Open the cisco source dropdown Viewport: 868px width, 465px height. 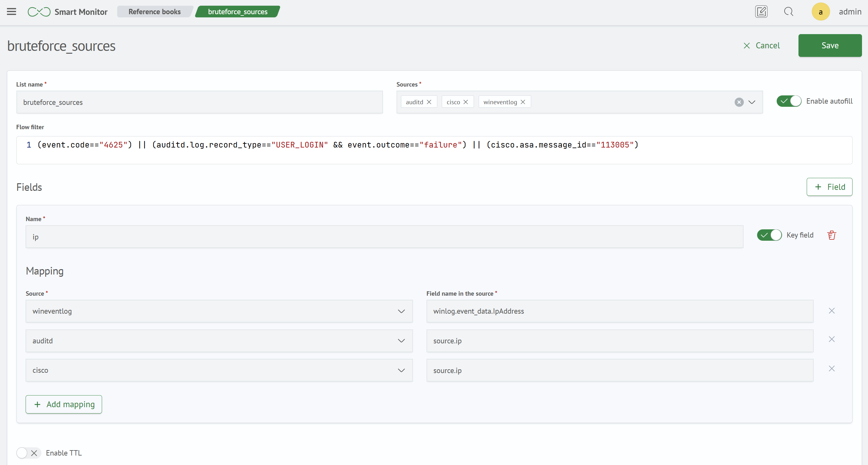point(219,370)
